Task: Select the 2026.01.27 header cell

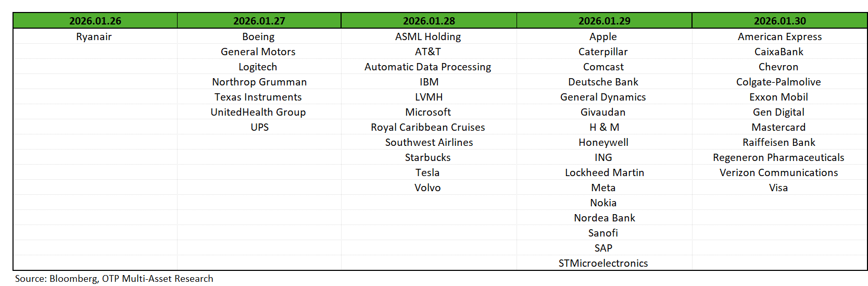Action: pos(259,21)
